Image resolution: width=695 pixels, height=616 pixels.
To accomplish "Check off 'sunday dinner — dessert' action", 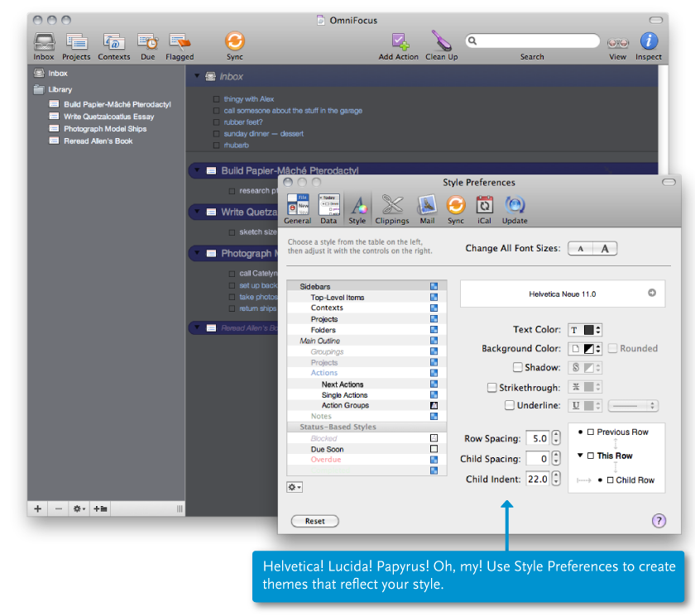I will [216, 134].
